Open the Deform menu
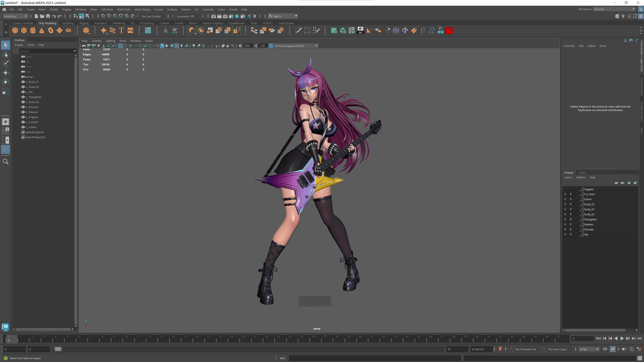The width and height of the screenshot is (644, 362). tap(186, 10)
